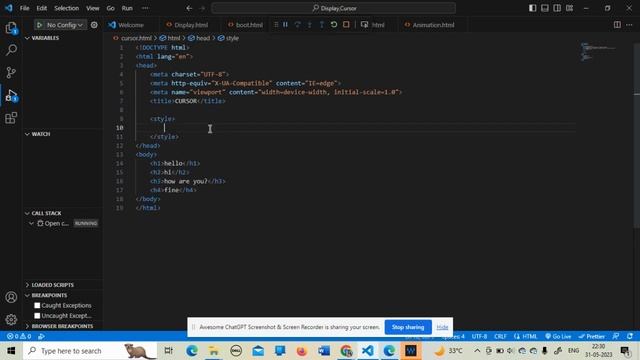
Task: Switch to the boot.html tab
Action: click(x=249, y=25)
